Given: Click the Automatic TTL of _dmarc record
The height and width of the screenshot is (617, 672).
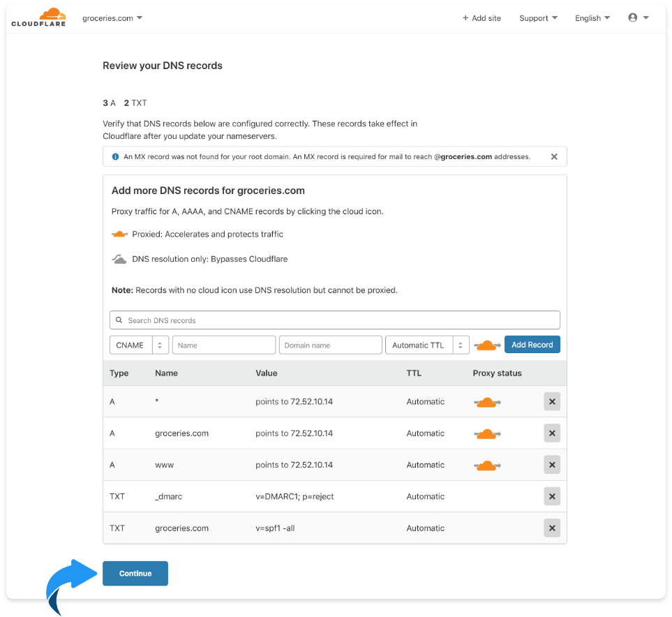Looking at the screenshot, I should (426, 496).
